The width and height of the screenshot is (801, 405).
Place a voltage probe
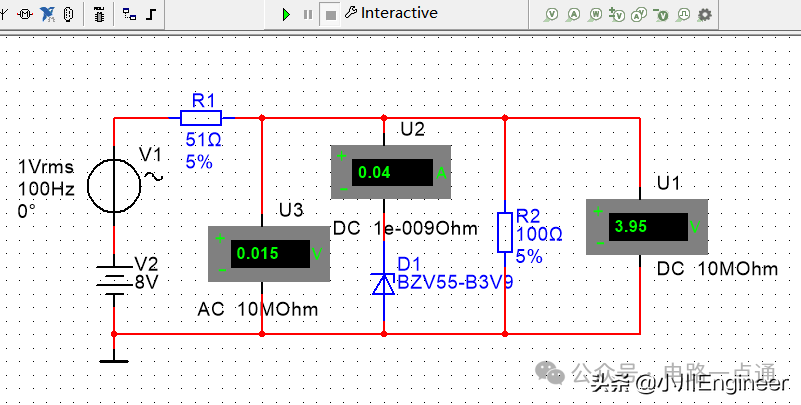[x=551, y=14]
